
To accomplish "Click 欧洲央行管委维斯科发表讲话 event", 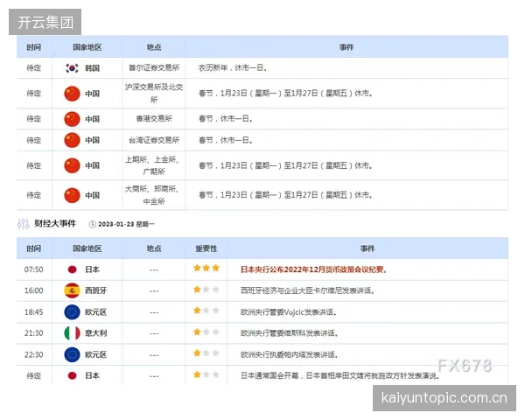I will point(290,333).
